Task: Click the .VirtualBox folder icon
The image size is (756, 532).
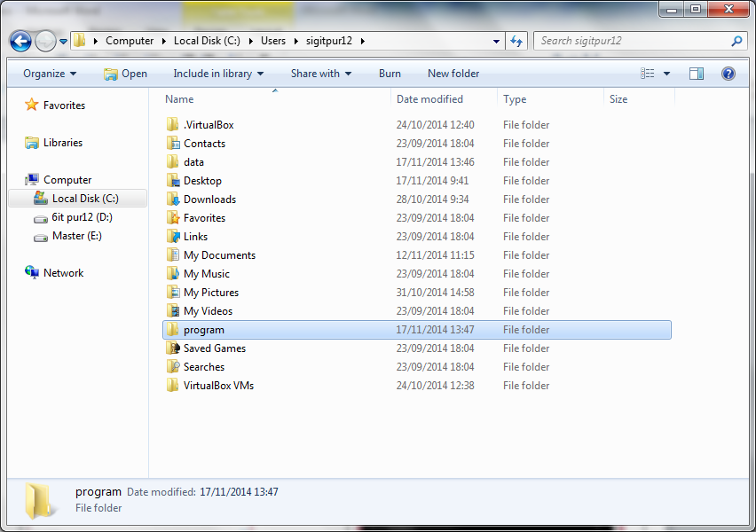Action: (173, 125)
